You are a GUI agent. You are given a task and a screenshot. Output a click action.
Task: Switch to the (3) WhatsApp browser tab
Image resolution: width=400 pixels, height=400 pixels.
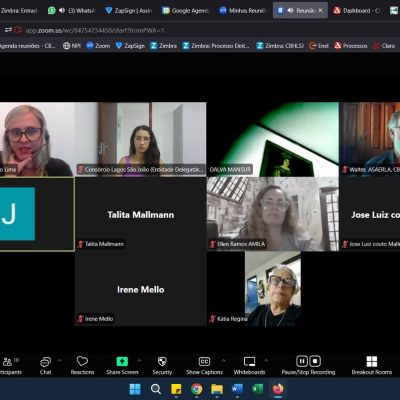(72, 11)
